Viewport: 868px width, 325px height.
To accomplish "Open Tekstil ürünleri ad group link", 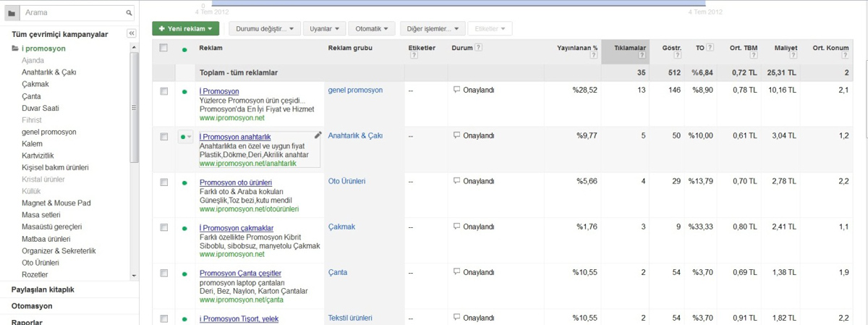I will pyautogui.click(x=350, y=318).
